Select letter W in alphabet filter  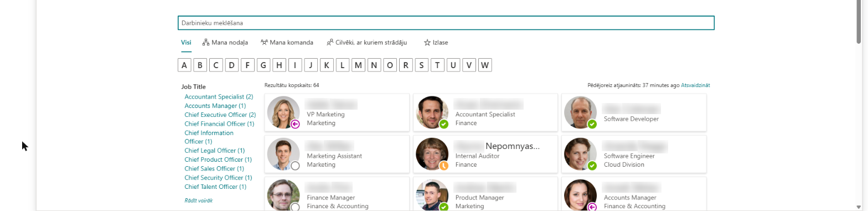click(485, 65)
